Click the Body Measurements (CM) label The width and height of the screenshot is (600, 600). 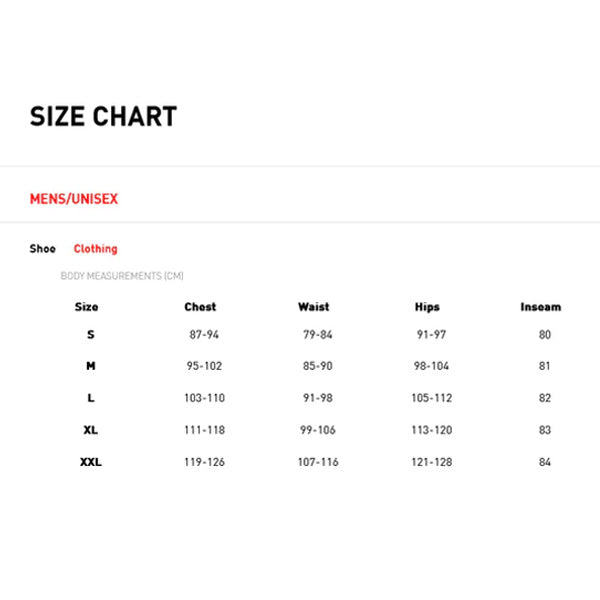[122, 276]
